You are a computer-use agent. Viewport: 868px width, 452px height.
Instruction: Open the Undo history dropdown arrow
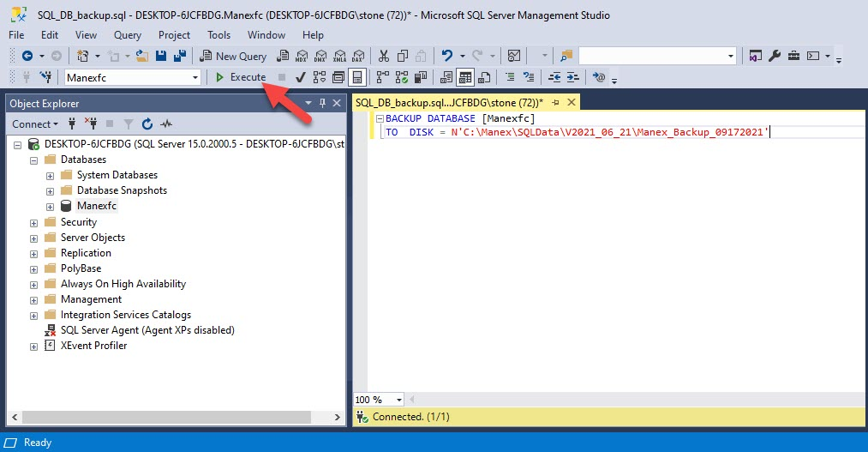(x=462, y=56)
